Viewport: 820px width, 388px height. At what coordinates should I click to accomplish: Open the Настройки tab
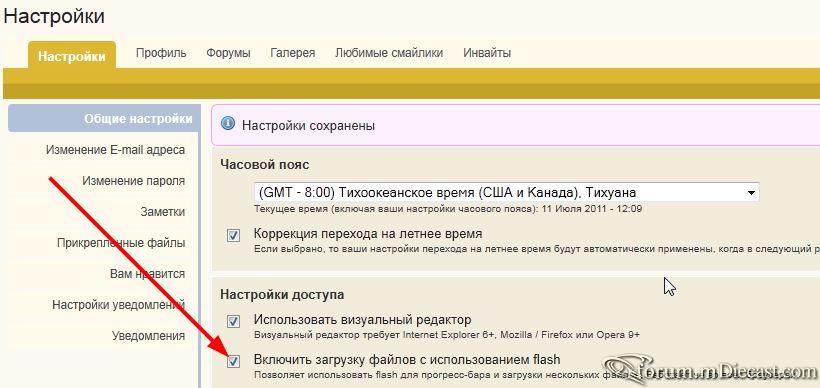tap(72, 55)
